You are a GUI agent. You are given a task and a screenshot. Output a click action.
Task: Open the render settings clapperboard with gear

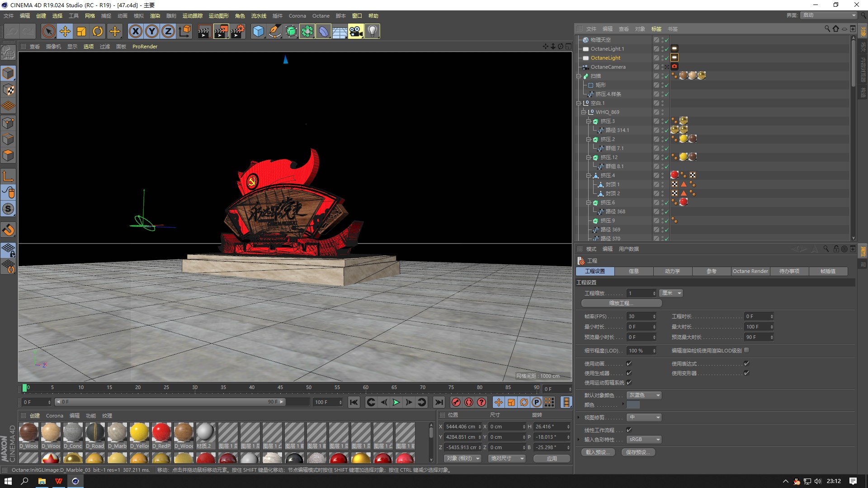point(238,32)
